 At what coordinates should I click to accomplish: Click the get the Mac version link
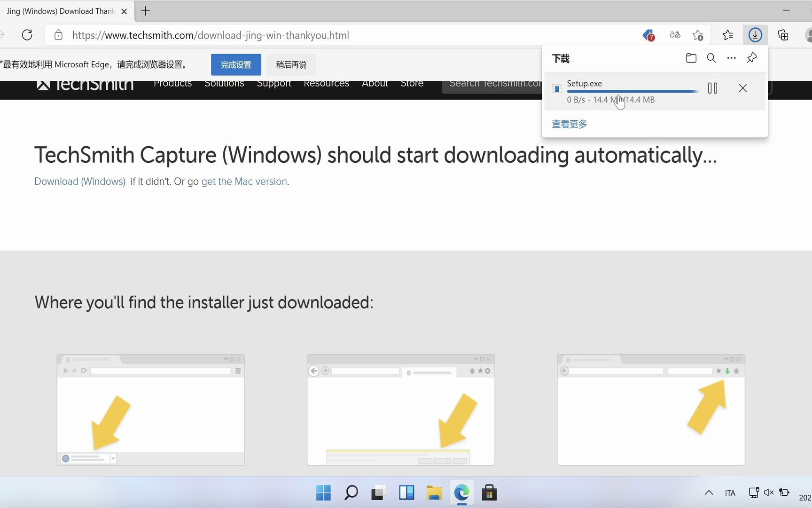point(244,182)
